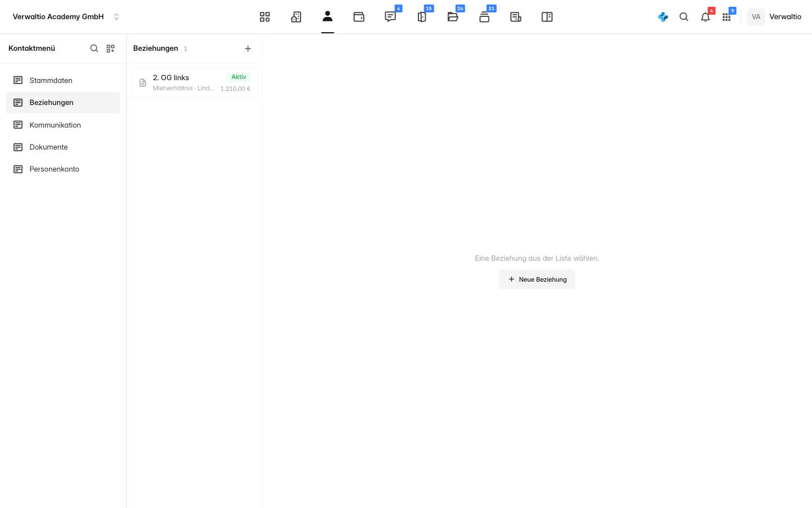Open Kommunikation in the contact menu

[63, 125]
